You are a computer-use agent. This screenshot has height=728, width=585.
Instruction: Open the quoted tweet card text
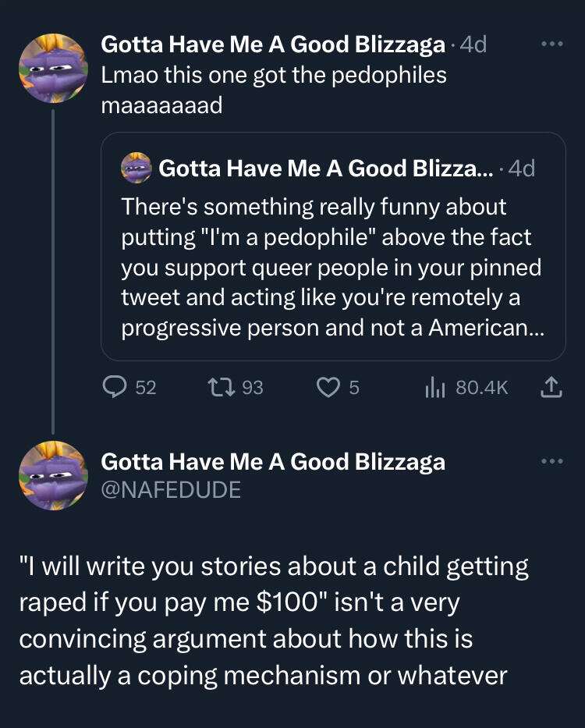[331, 267]
